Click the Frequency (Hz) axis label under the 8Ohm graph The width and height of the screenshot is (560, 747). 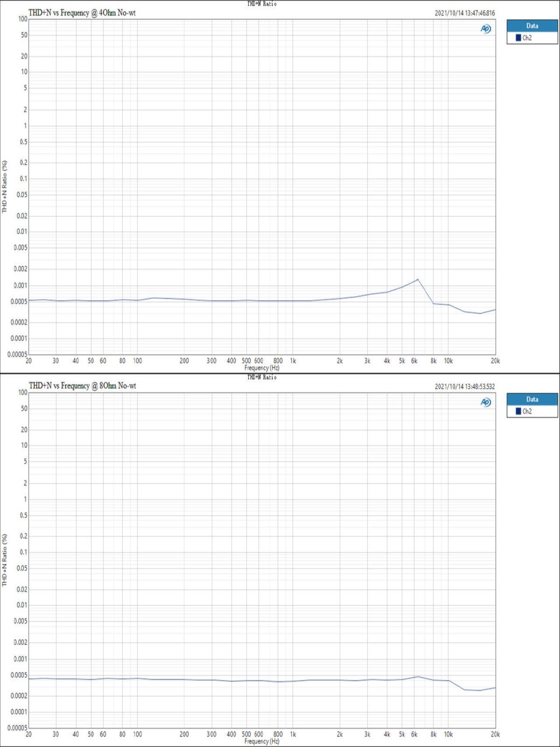(x=262, y=741)
